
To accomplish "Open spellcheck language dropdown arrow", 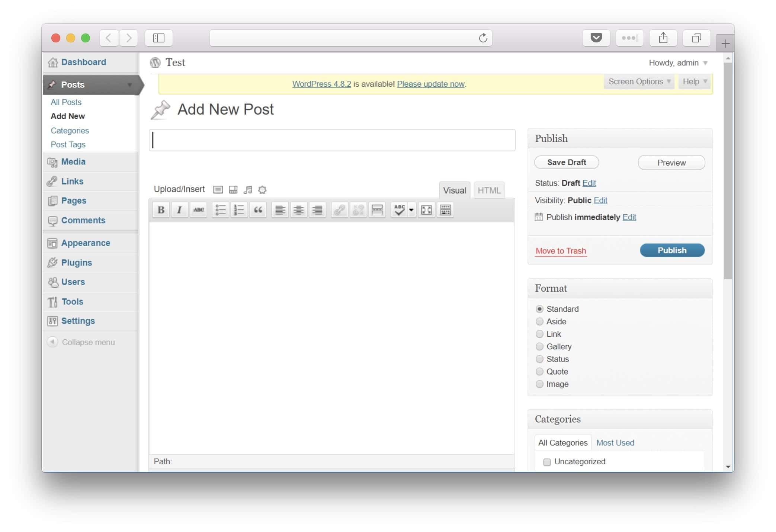I will [x=411, y=210].
